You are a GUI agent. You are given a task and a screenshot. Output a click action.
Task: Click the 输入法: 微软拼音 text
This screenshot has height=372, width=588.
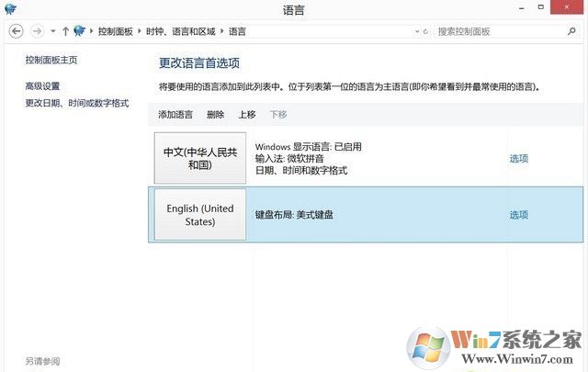pos(289,159)
